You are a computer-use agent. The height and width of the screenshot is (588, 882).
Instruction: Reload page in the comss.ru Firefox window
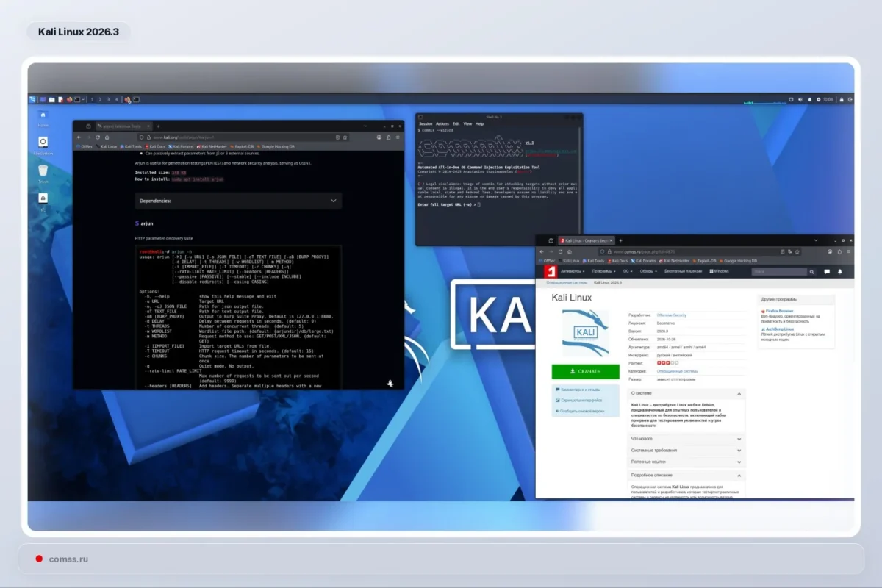pyautogui.click(x=560, y=251)
